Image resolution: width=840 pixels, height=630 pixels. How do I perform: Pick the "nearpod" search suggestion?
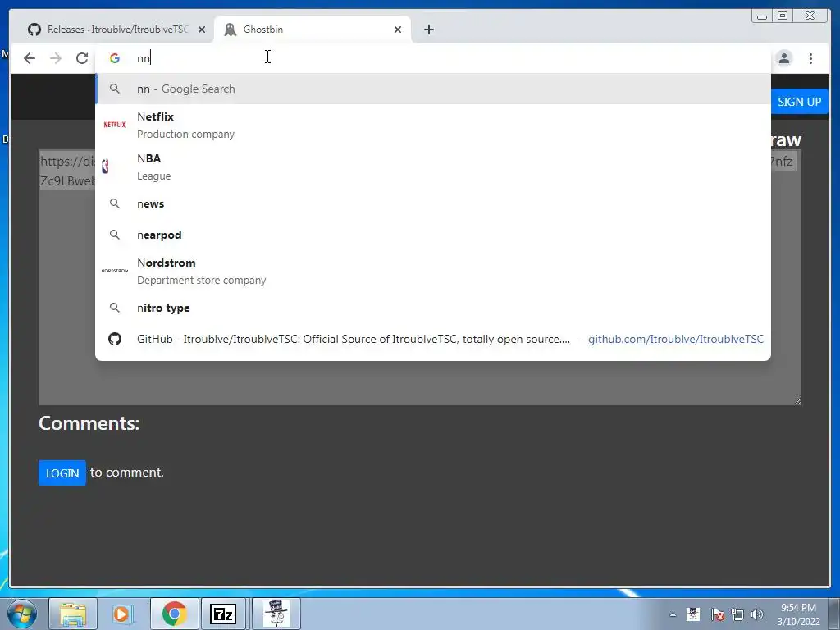(x=433, y=235)
